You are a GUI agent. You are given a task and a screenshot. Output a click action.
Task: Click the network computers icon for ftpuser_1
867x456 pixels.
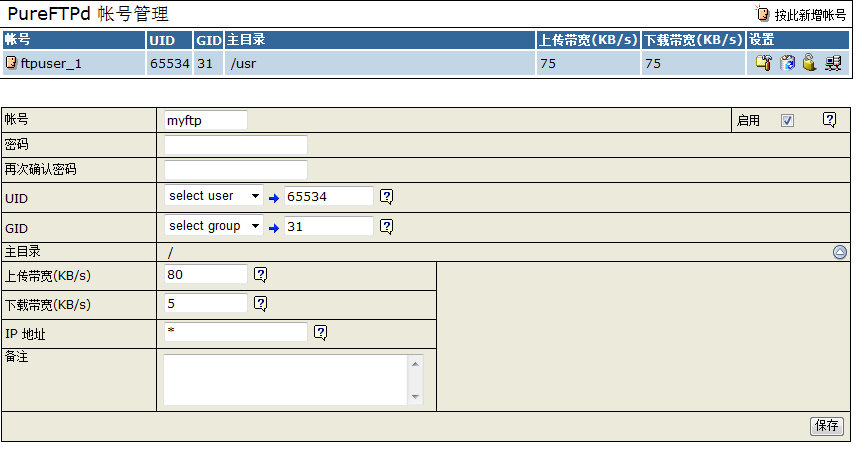tap(833, 63)
